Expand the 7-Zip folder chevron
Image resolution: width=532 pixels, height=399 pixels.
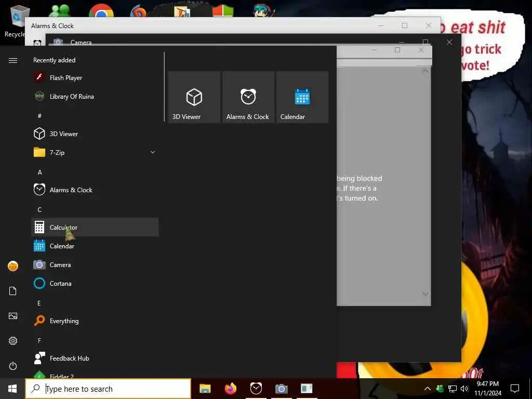click(x=153, y=152)
